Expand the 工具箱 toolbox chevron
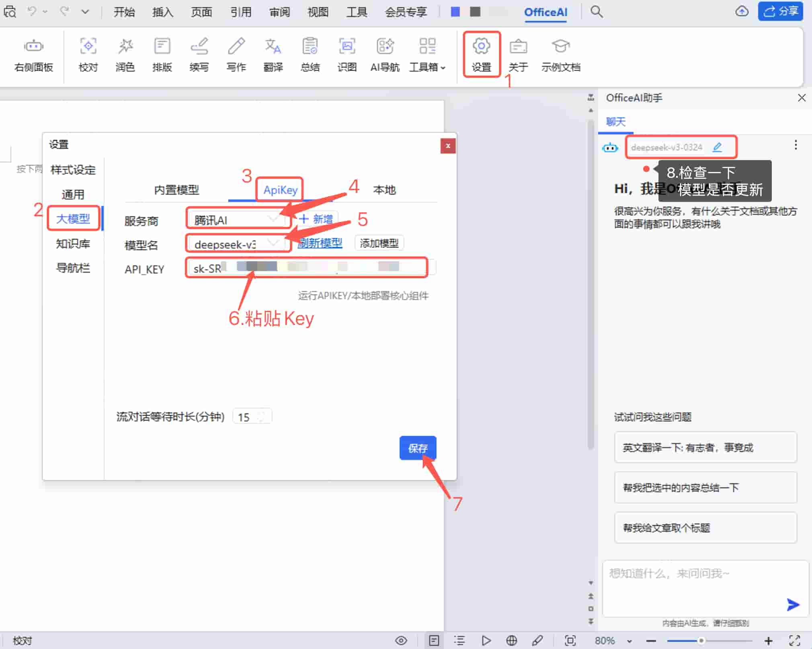 (x=443, y=68)
